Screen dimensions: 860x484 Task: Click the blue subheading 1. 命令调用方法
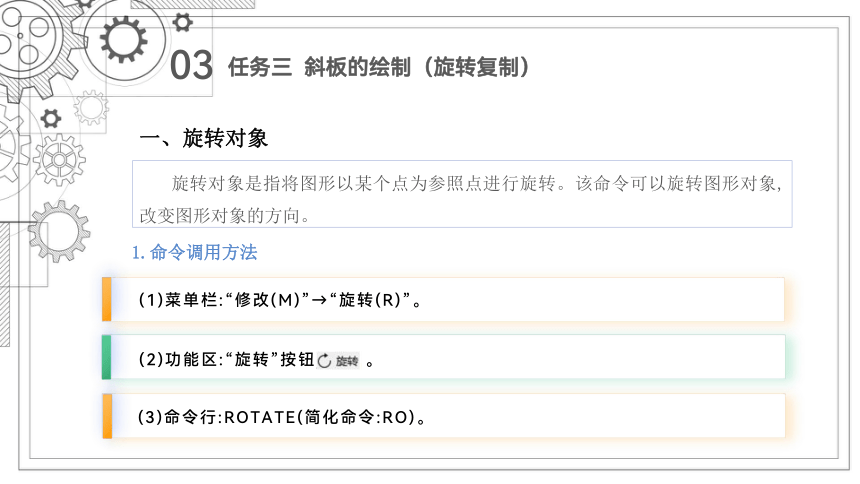click(x=195, y=252)
